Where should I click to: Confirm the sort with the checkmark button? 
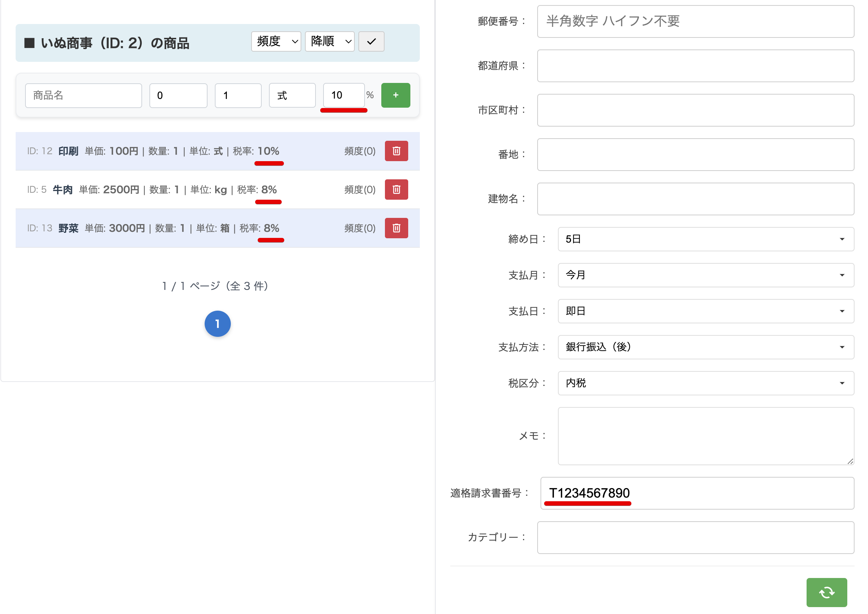click(371, 41)
